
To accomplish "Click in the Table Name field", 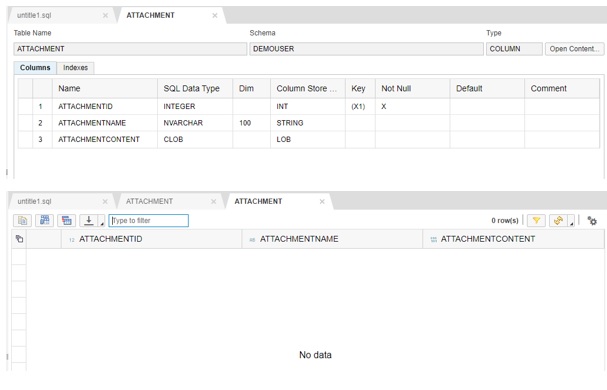I will click(130, 49).
